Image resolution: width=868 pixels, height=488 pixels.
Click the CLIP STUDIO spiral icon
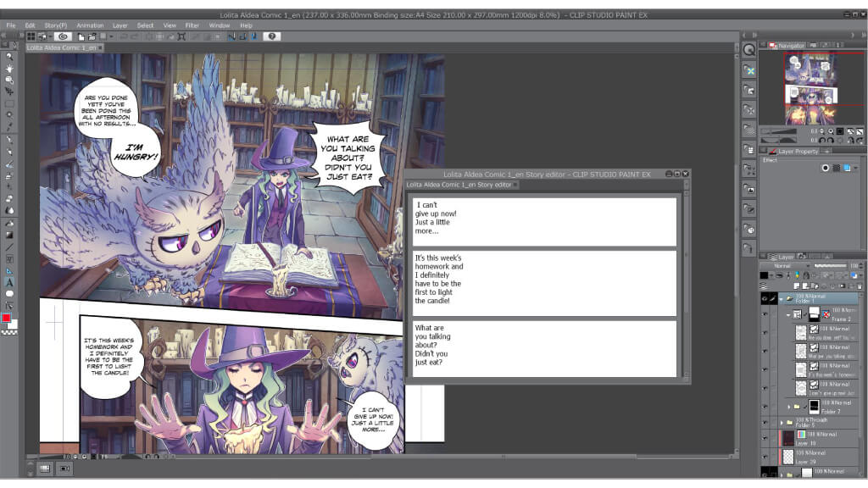click(63, 36)
